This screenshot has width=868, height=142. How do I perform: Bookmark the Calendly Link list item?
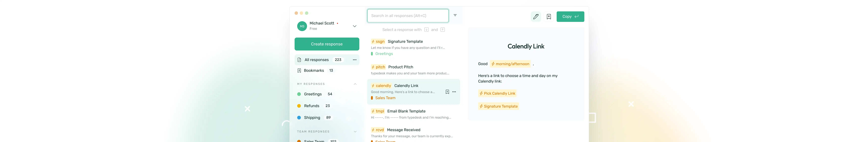coord(447,92)
